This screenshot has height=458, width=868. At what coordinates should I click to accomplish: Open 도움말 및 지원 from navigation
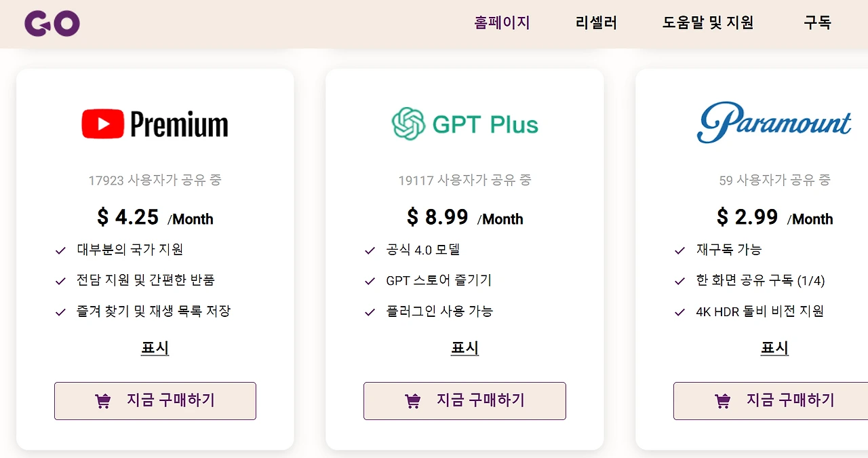click(x=708, y=22)
